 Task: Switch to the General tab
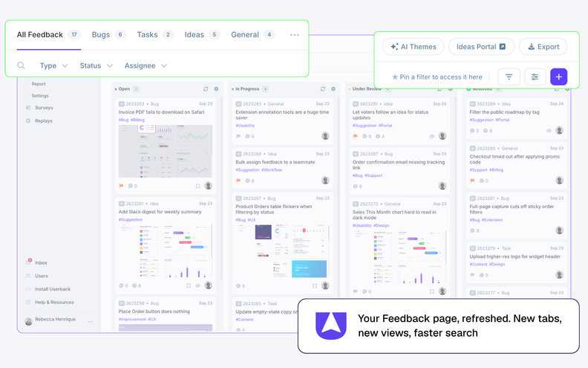pos(252,35)
